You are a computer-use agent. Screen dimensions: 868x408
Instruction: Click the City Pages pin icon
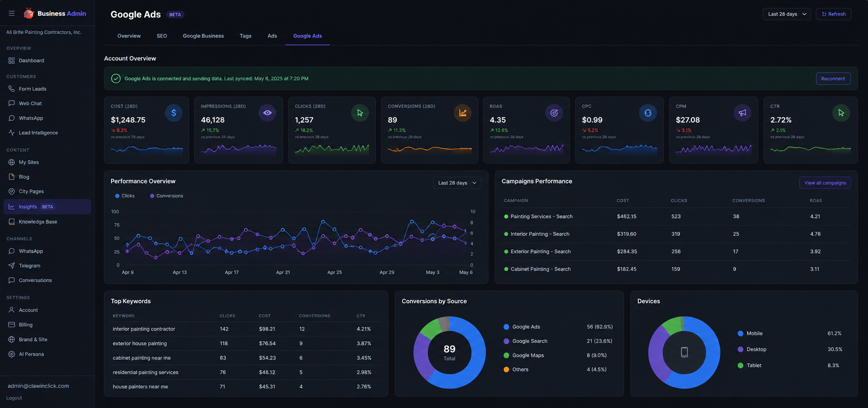[x=11, y=192]
